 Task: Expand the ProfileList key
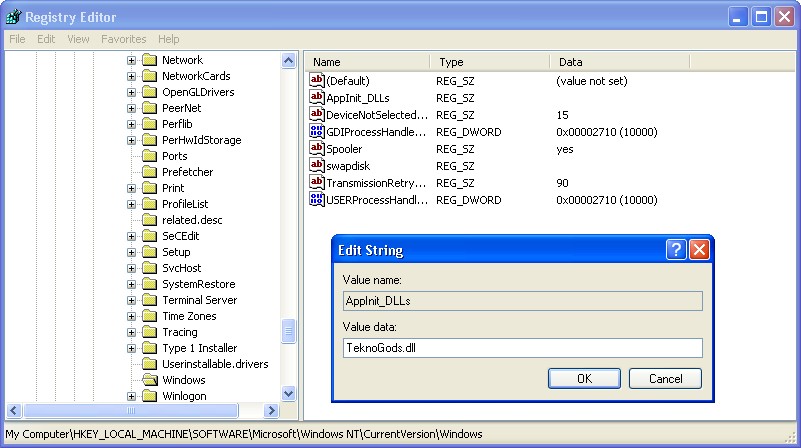pyautogui.click(x=131, y=204)
